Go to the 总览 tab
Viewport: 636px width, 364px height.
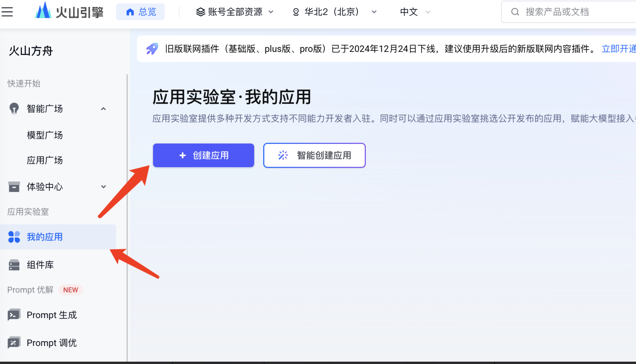pyautogui.click(x=141, y=12)
